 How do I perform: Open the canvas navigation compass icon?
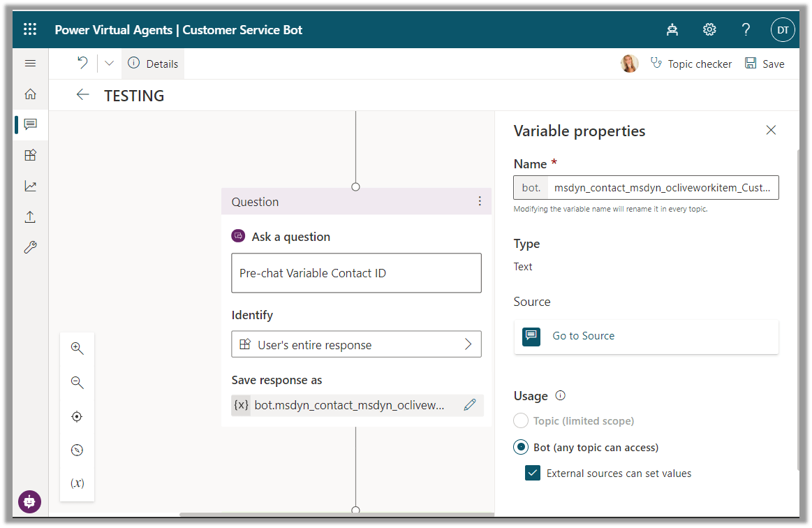tap(77, 450)
